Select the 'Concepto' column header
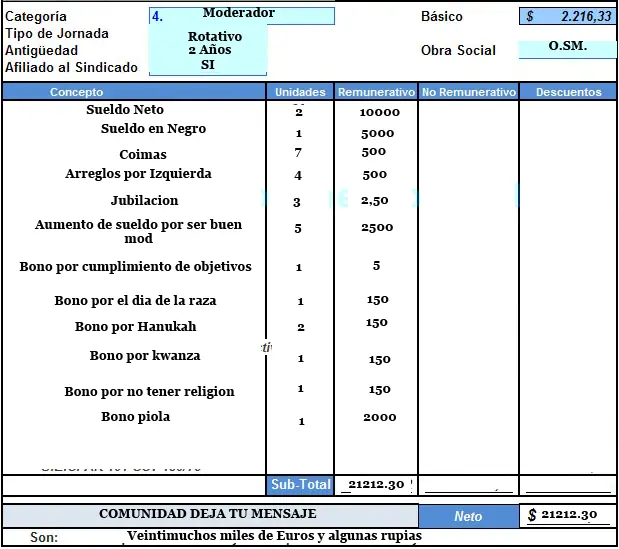 click(134, 92)
